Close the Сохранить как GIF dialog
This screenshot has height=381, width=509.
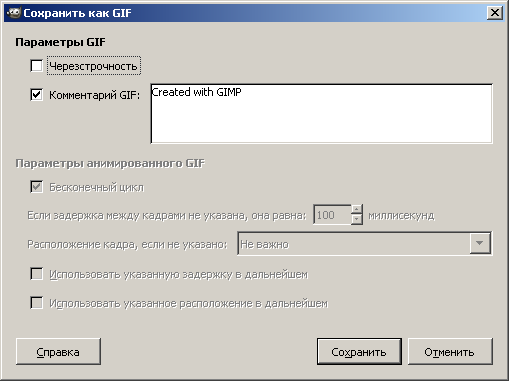pos(495,13)
